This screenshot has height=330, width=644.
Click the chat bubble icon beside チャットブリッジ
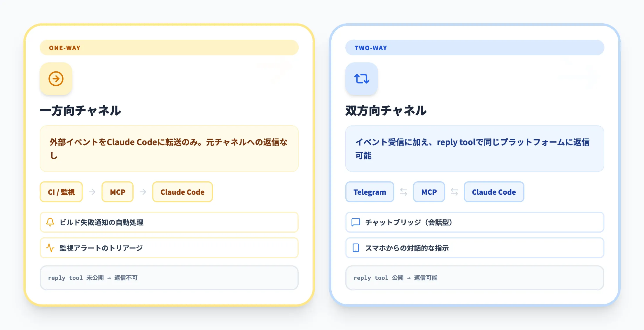coord(356,222)
